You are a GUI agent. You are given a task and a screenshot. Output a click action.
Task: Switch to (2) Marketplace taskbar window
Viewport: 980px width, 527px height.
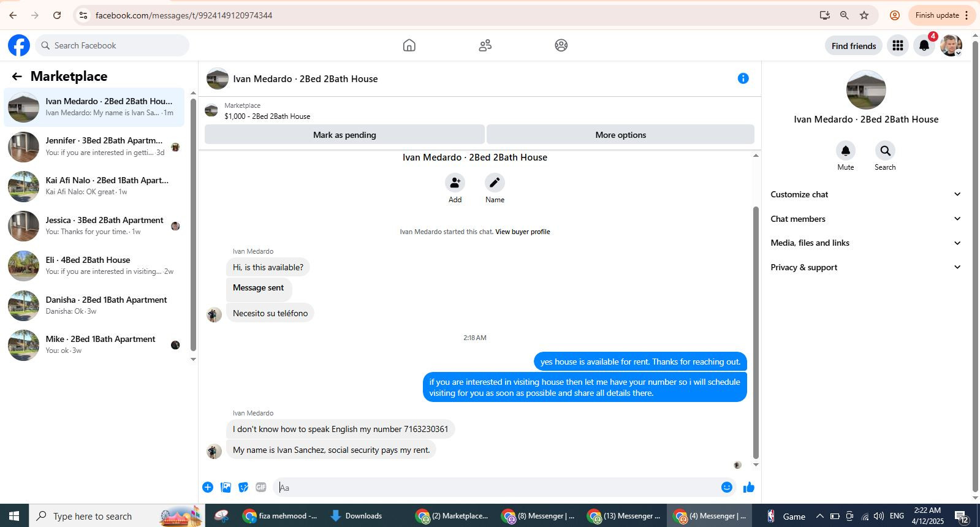pyautogui.click(x=453, y=516)
